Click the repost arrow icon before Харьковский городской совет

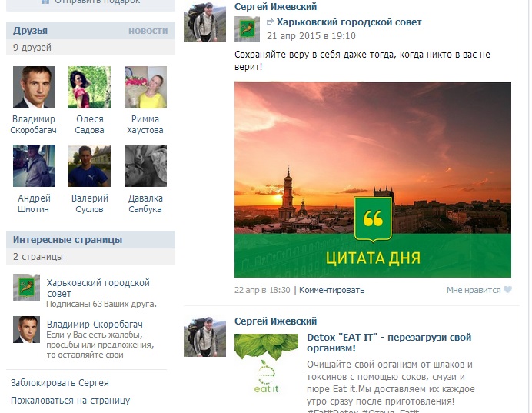(270, 22)
